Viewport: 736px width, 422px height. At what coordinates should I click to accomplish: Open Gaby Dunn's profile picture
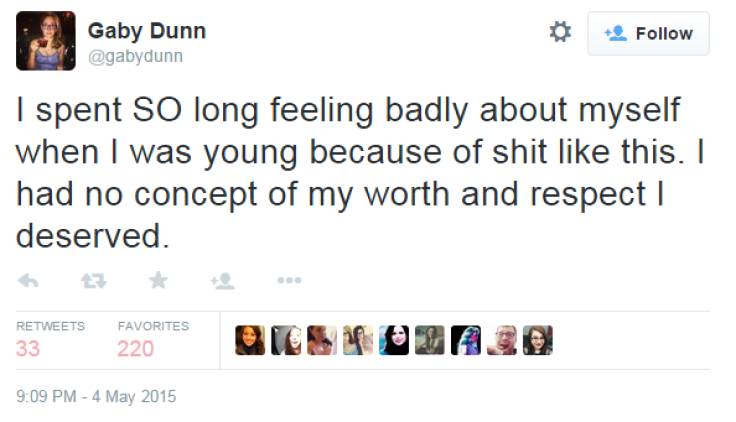(46, 41)
